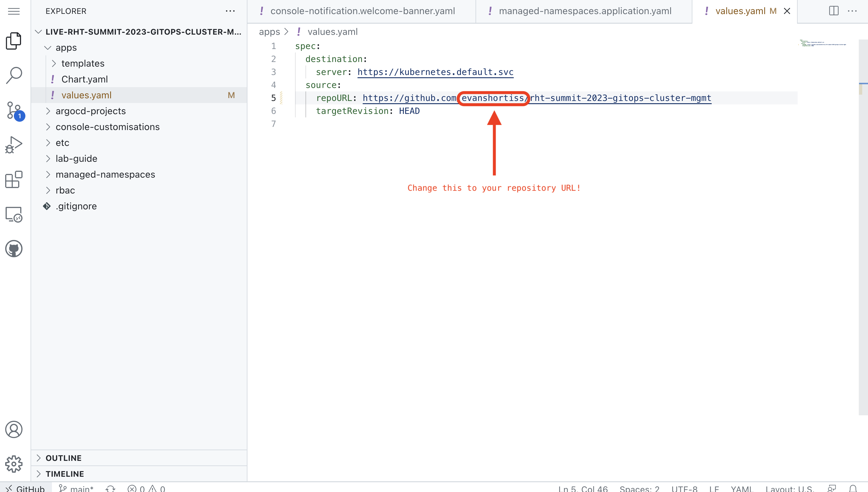868x492 pixels.
Task: Click the GitHub remote indicator in status bar
Action: tap(26, 488)
